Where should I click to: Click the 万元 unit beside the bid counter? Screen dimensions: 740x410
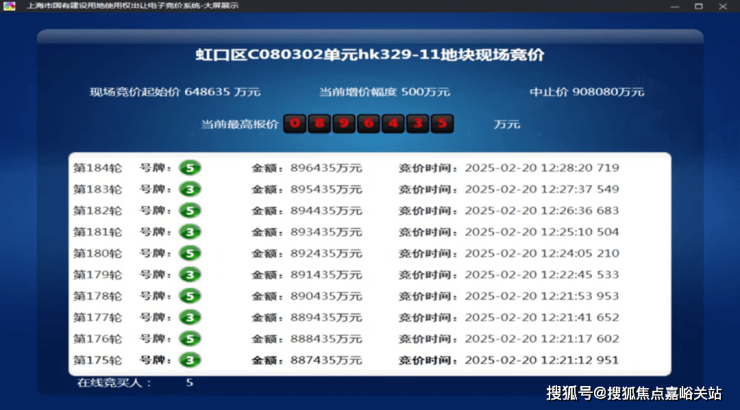click(506, 125)
